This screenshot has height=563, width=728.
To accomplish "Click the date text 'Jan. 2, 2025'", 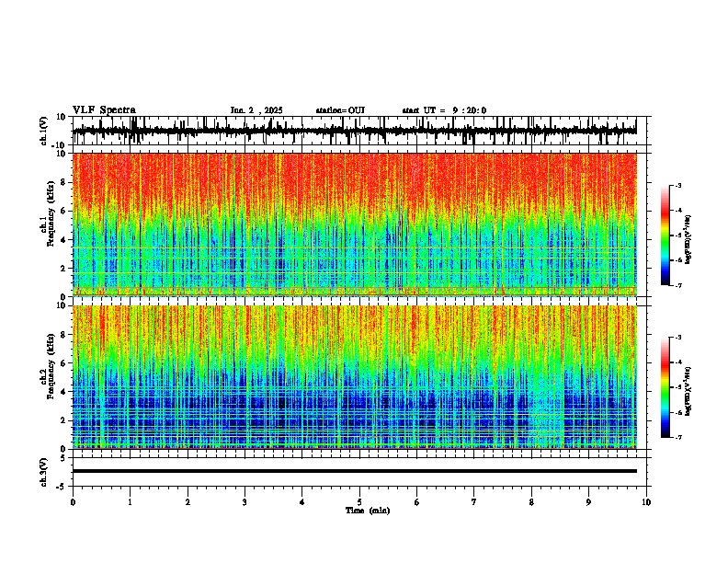I will click(256, 110).
